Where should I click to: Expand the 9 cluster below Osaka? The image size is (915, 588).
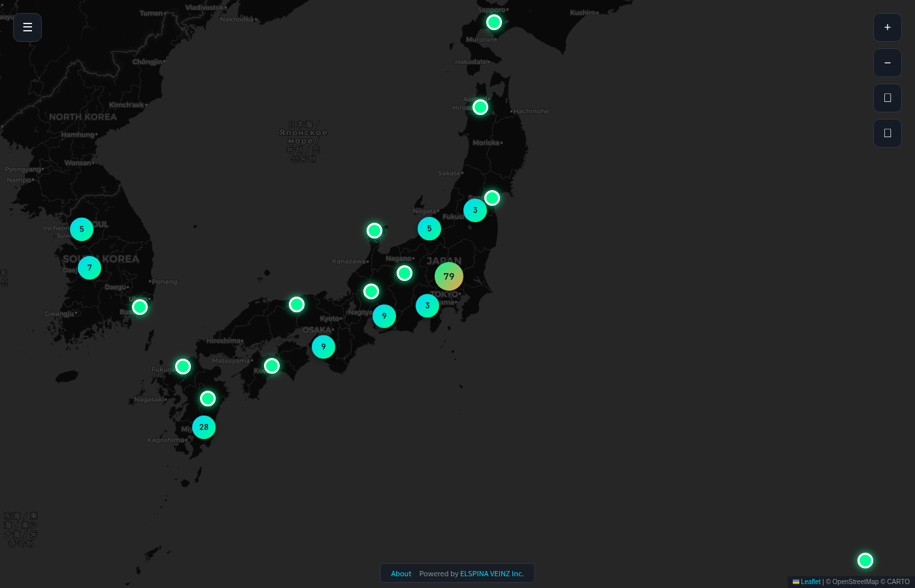(324, 347)
